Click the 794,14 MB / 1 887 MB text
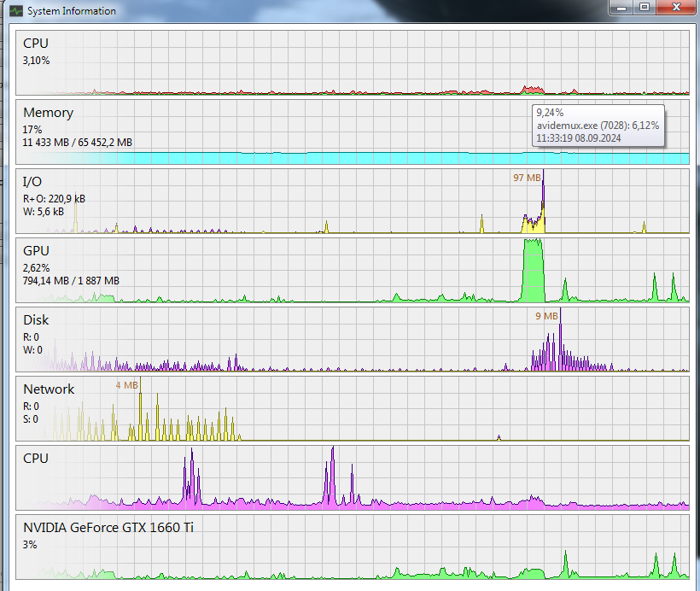 pos(71,281)
